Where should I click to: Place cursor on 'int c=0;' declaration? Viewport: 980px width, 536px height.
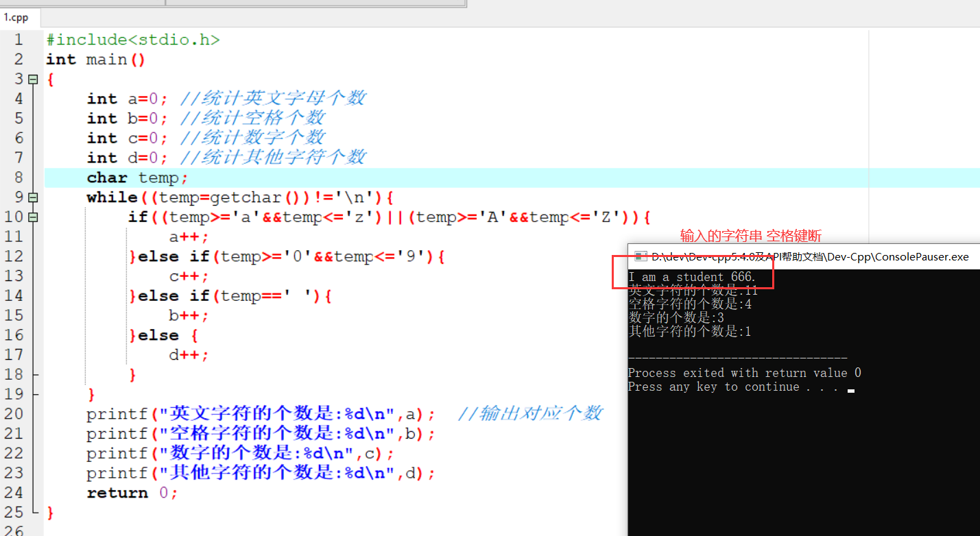[128, 138]
